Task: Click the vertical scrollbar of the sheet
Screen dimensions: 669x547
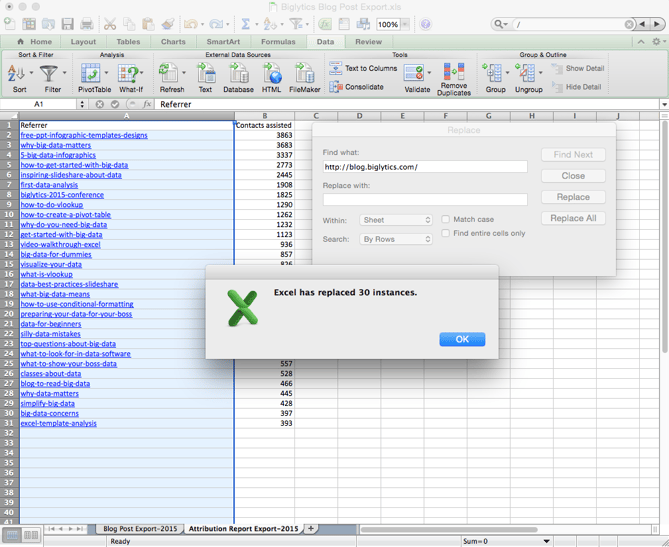Action: coord(663,300)
